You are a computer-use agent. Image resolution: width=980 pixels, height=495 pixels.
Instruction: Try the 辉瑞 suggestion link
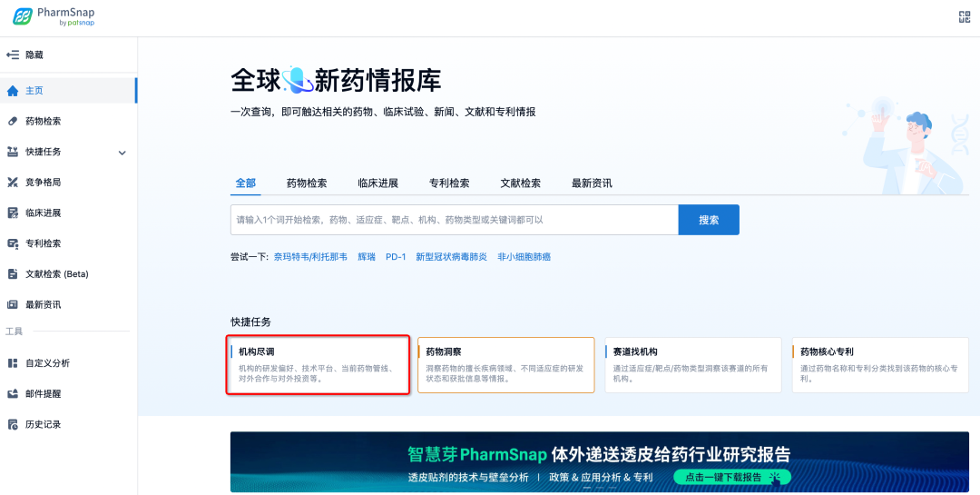[367, 256]
